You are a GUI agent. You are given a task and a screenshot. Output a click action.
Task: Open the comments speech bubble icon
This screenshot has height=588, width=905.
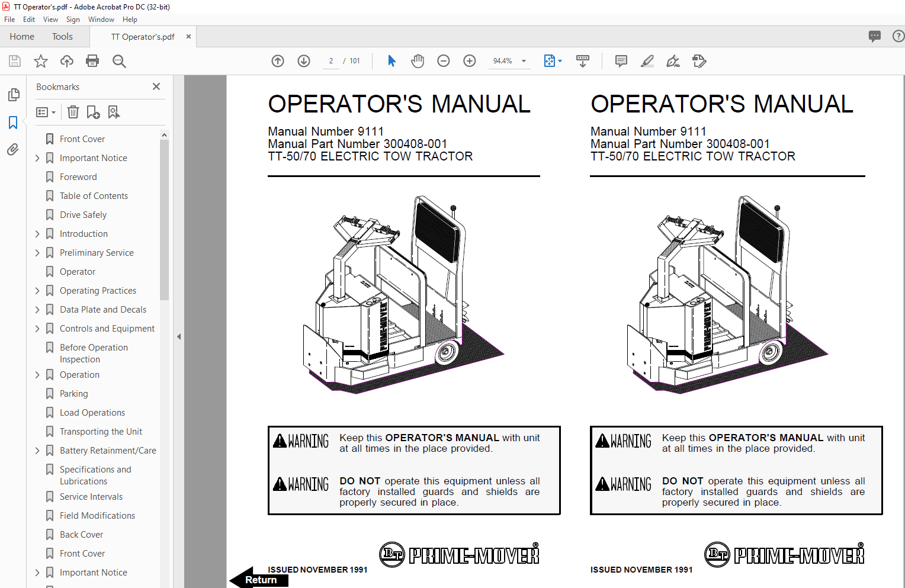(x=875, y=36)
